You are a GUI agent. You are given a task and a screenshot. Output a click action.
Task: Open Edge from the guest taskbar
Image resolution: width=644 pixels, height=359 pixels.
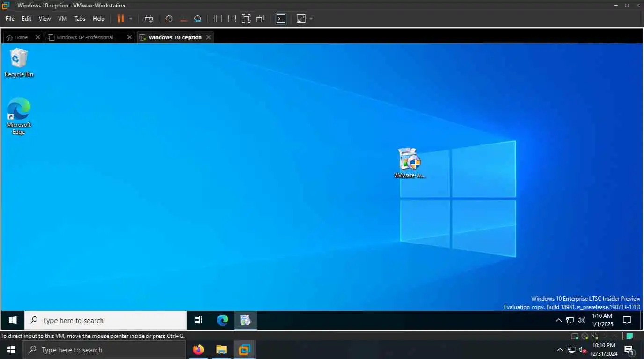coord(222,320)
